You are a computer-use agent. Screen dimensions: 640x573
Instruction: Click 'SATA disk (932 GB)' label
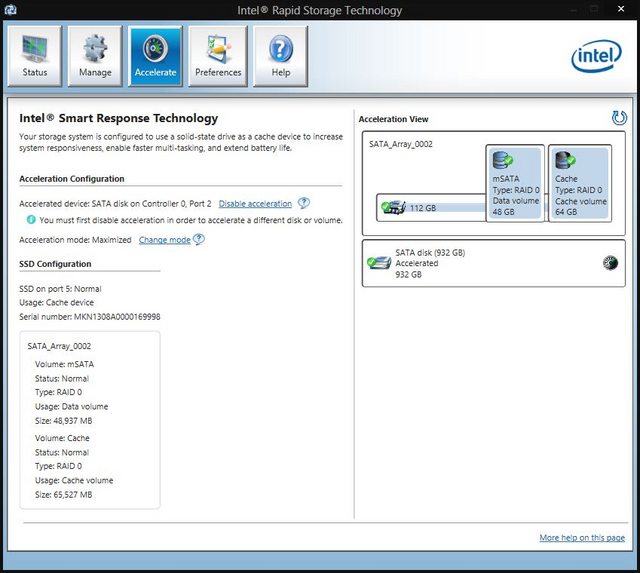[430, 253]
